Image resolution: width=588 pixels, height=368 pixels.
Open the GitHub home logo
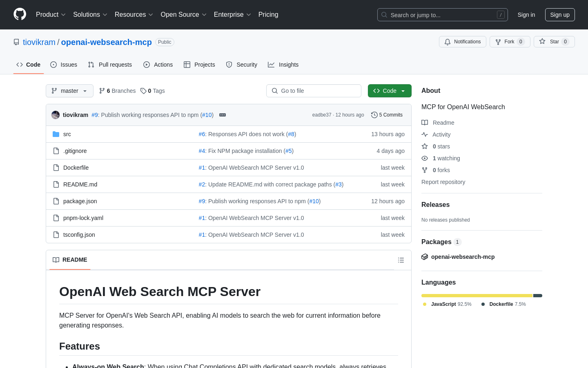coord(20,14)
